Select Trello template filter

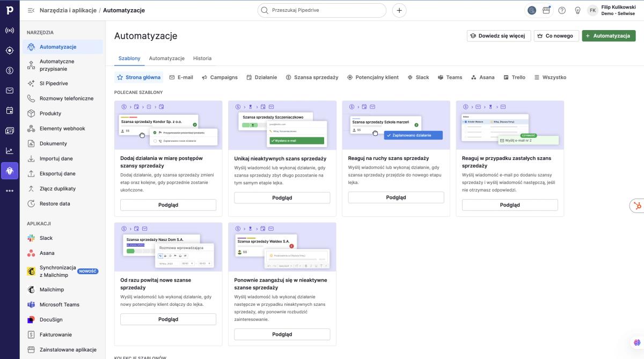click(x=514, y=77)
